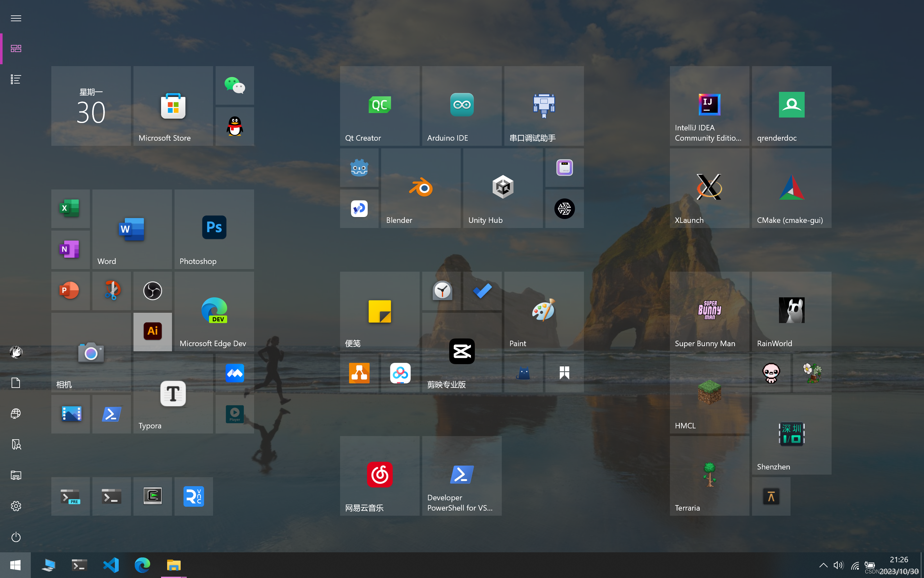Screen dimensions: 924x578
Task: Open the QQ penguin tile
Action: [x=235, y=127]
